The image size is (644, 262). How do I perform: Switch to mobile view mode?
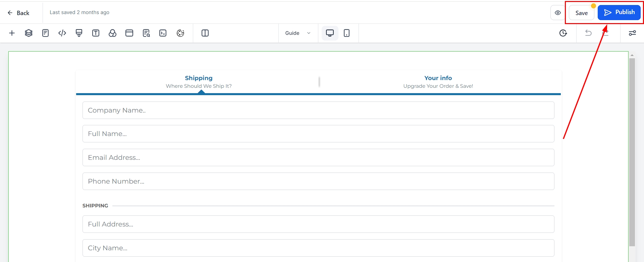pyautogui.click(x=346, y=33)
